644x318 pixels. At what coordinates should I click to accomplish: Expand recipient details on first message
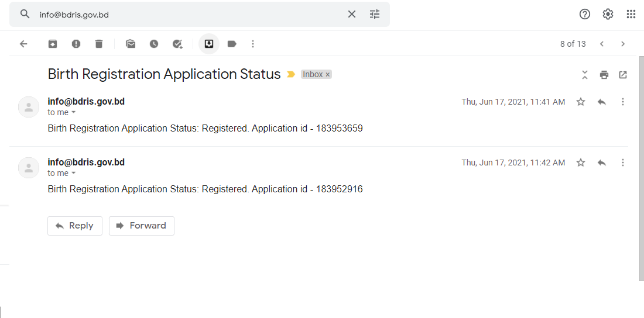pyautogui.click(x=73, y=112)
